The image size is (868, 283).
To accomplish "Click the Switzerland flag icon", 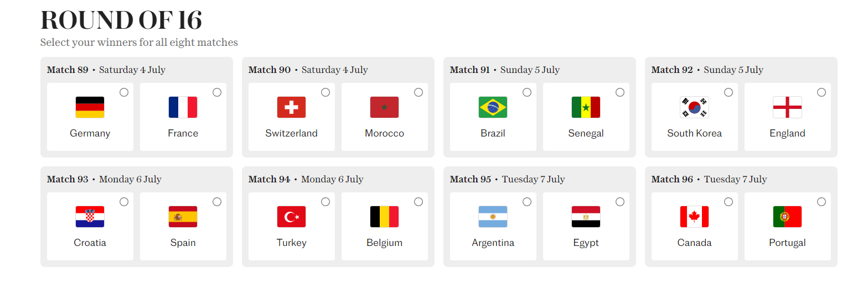I will click(291, 107).
